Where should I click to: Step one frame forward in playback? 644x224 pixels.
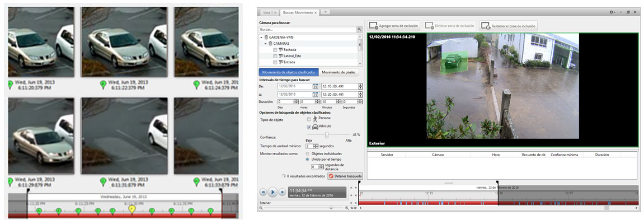point(283,192)
